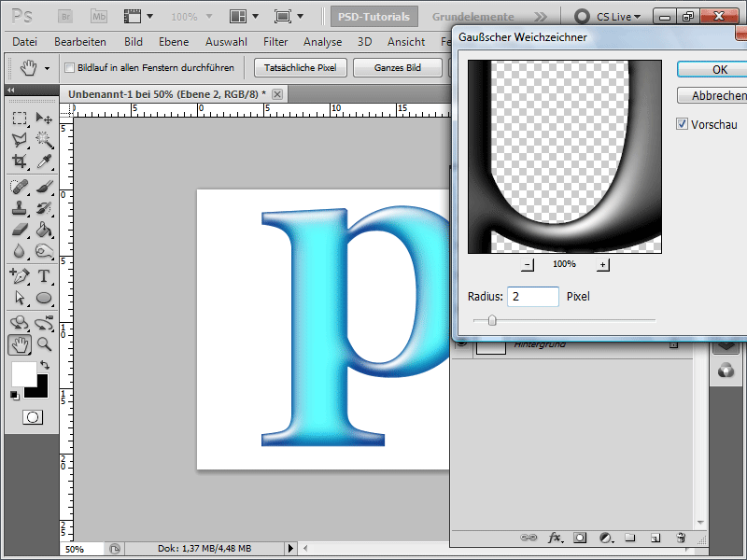Click the Tatsächliche Pixel button
Viewport: 747px width, 560px height.
[300, 67]
